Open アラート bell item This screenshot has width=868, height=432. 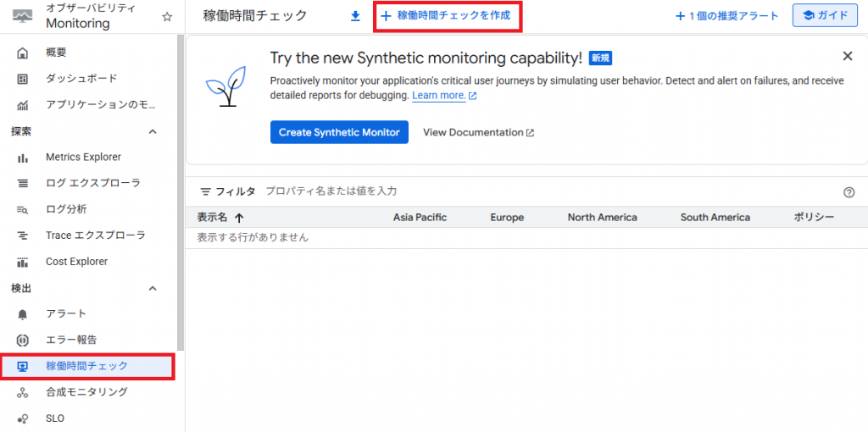tap(66, 314)
